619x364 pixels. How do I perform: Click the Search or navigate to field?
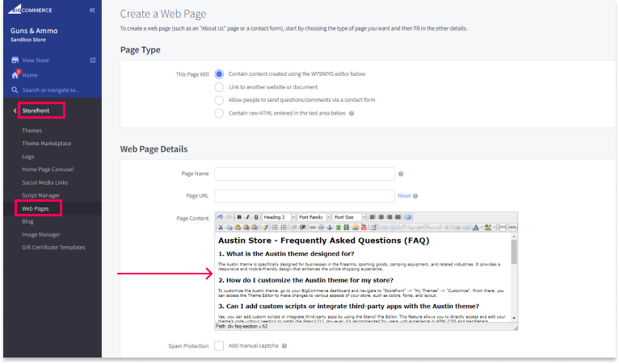[x=51, y=90]
